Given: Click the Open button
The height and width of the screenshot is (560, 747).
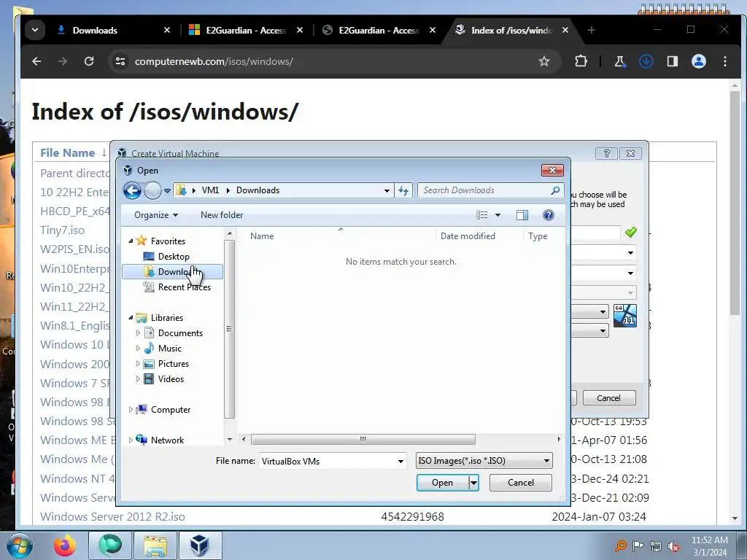Looking at the screenshot, I should point(443,483).
